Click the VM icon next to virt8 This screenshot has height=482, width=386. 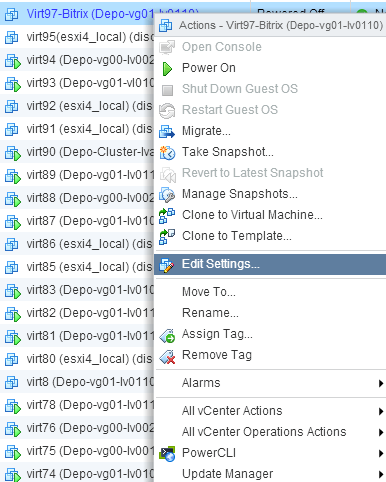12,383
